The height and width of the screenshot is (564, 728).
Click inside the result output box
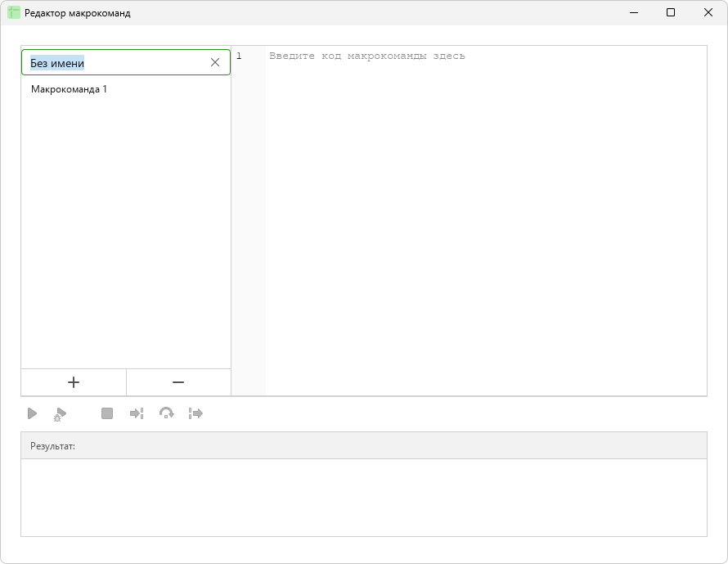click(x=363, y=498)
